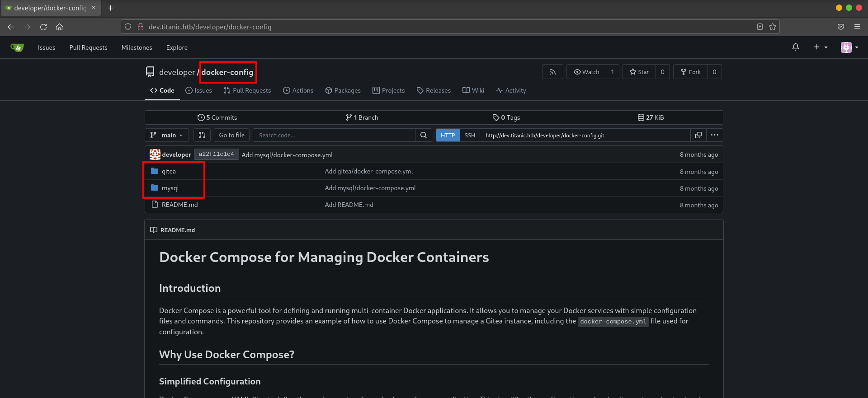Click the RSS feed icon button
868x398 pixels.
[x=552, y=72]
